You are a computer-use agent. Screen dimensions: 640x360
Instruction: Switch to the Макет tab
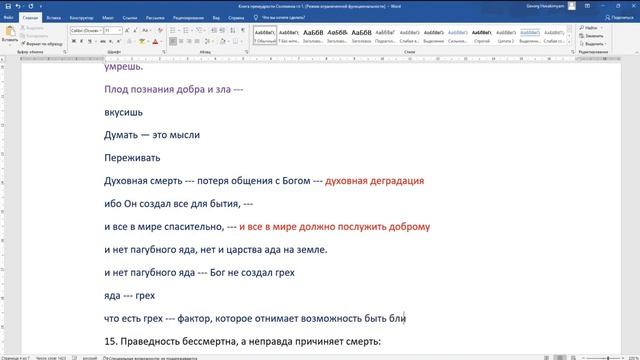click(108, 18)
